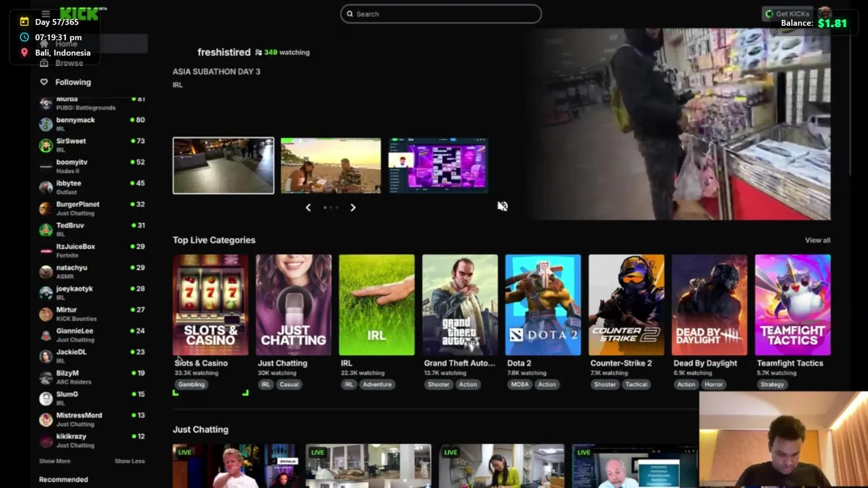Viewport: 868px width, 488px height.
Task: Click Shooter tag under Grand Theft Auto
Action: click(x=439, y=384)
